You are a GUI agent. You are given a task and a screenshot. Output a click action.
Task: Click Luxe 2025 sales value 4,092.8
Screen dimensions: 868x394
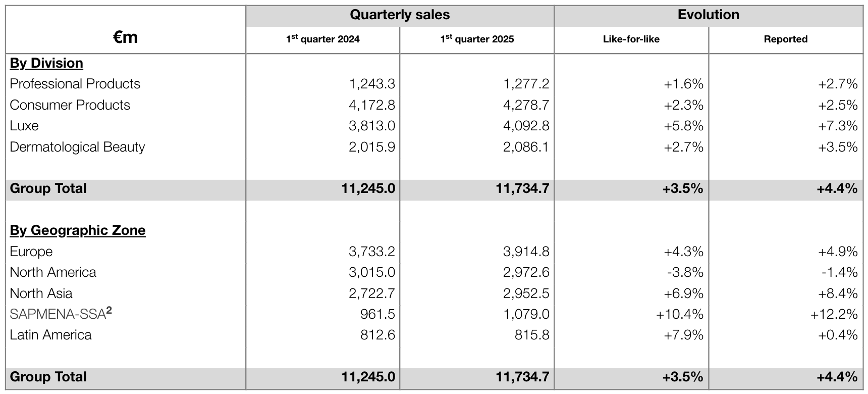pos(526,126)
